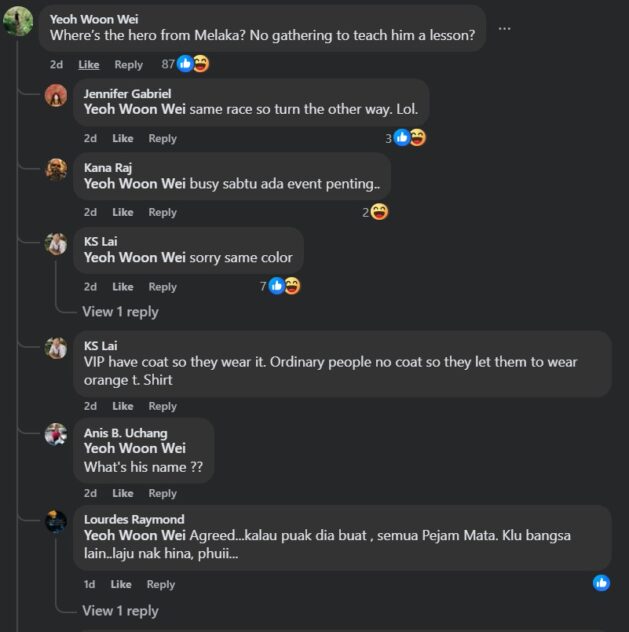Viewport: 629px width, 632px height.
Task: Open Anis B. Uchang's profile avatar
Action: click(x=56, y=434)
